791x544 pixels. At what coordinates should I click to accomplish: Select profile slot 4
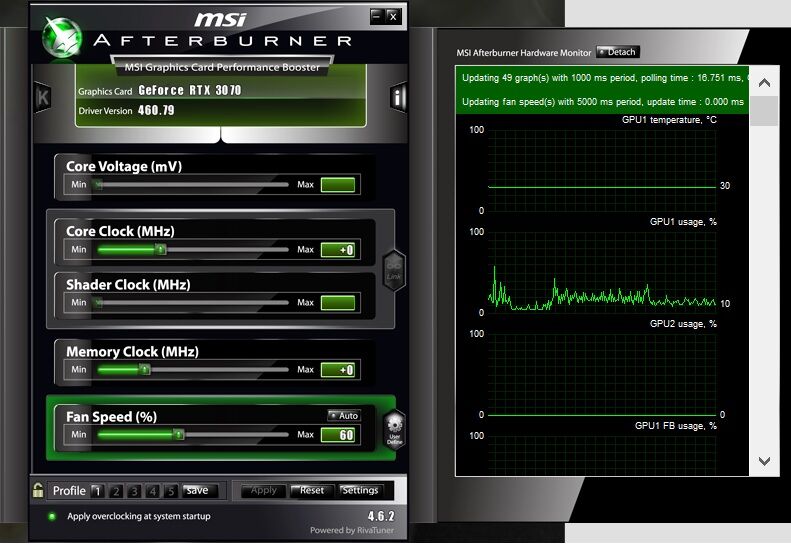153,491
